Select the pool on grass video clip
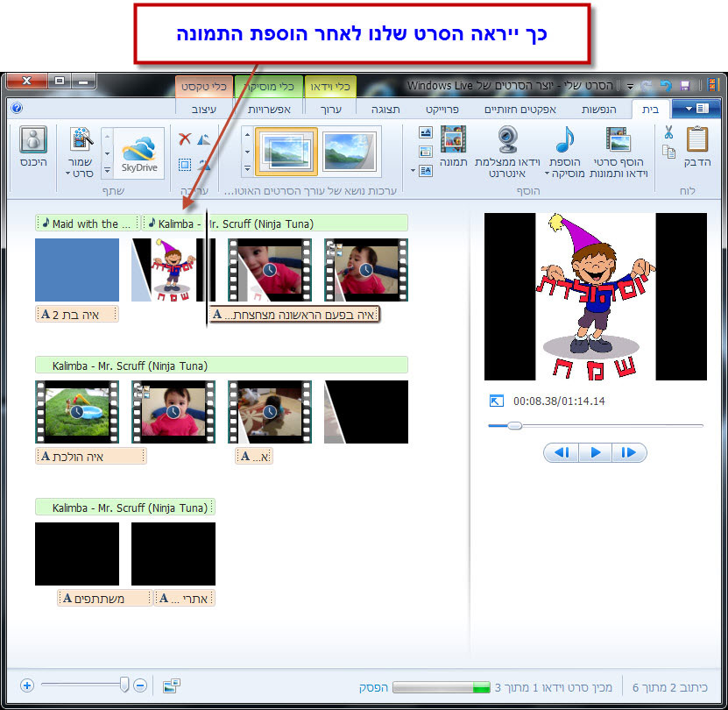The height and width of the screenshot is (710, 728). click(77, 412)
